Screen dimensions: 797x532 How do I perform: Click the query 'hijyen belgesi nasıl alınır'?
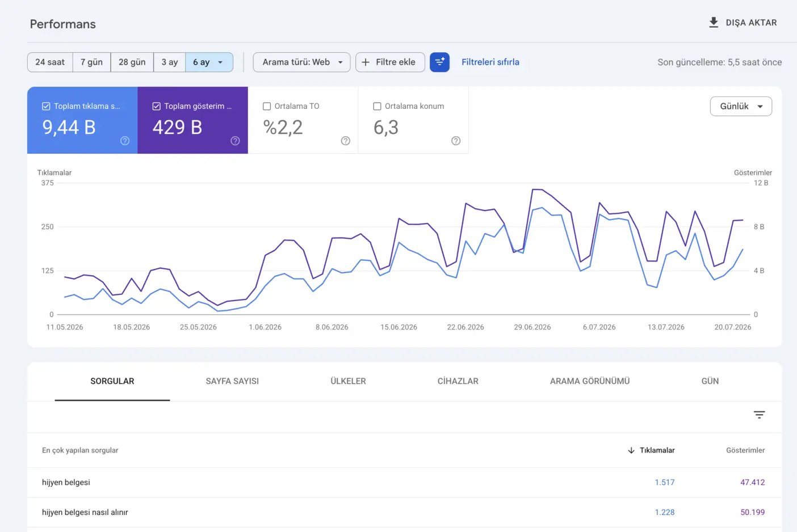85,512
